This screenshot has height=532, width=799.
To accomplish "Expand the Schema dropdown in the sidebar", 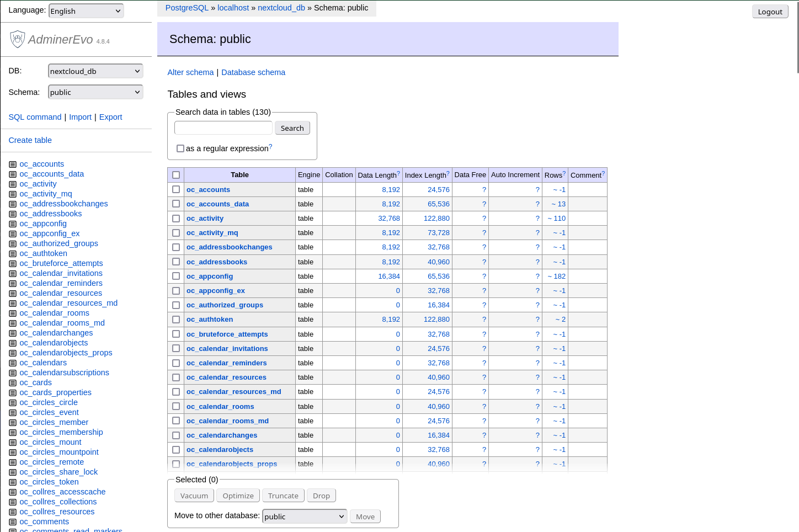I will 95,92.
